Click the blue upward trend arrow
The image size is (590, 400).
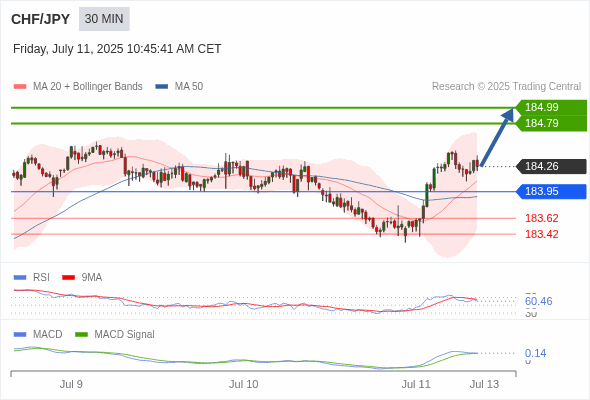pos(497,137)
